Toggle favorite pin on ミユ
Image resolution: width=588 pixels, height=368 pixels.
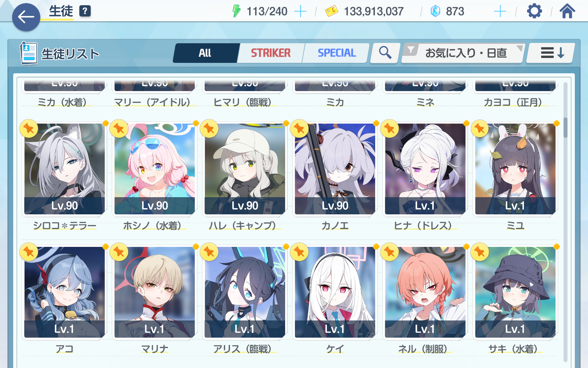pyautogui.click(x=480, y=128)
